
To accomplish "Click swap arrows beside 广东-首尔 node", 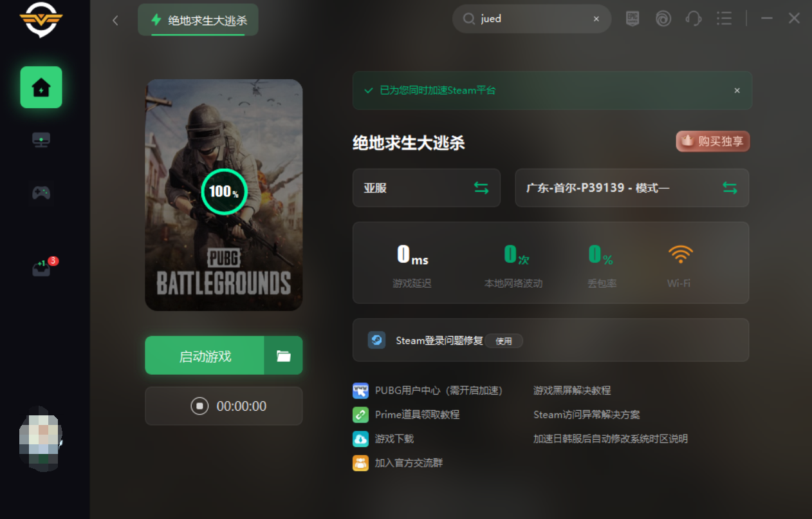I will pos(730,188).
